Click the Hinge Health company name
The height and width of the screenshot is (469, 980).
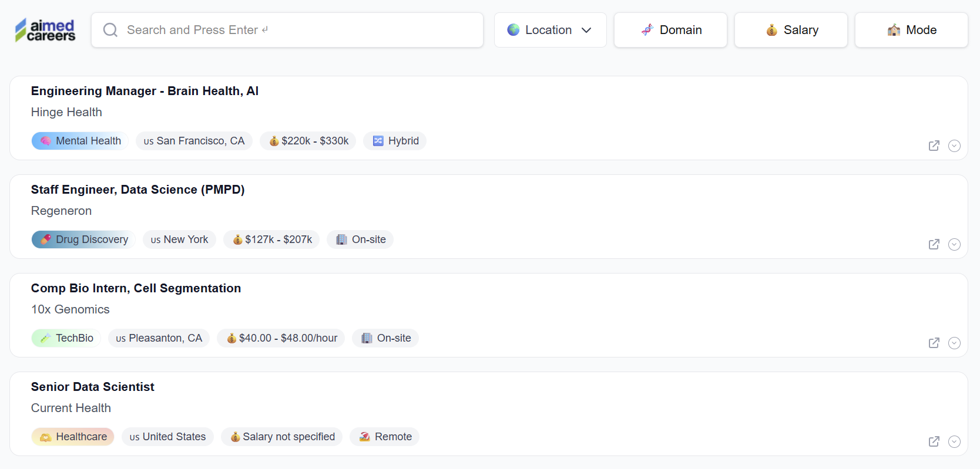tap(66, 112)
